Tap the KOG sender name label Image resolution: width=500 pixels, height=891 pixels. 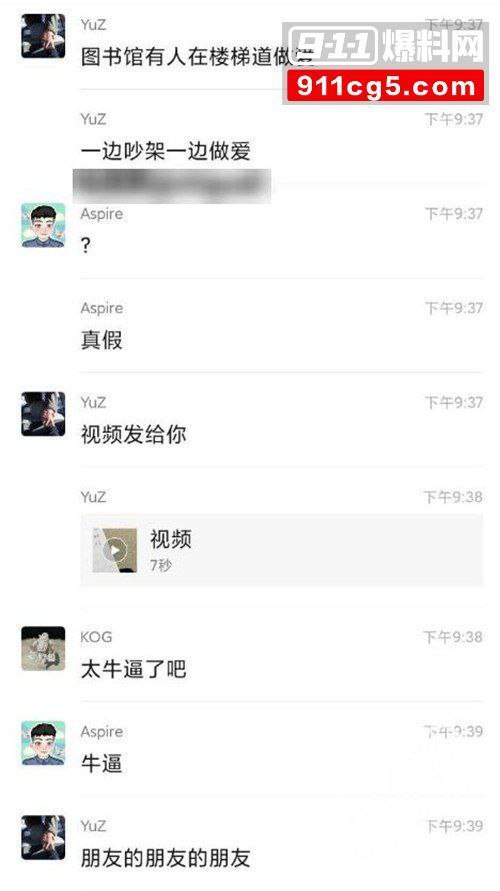(x=96, y=637)
